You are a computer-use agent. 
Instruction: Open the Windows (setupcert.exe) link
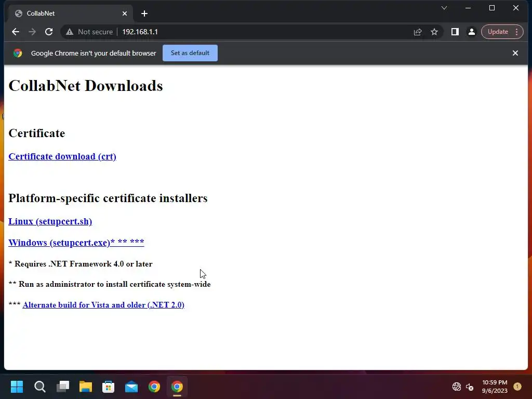(76, 243)
